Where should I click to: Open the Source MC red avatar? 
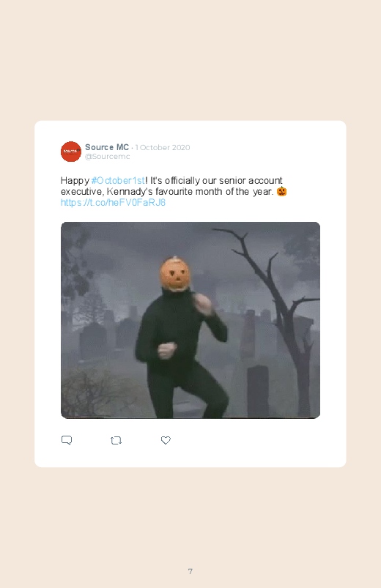coord(71,152)
